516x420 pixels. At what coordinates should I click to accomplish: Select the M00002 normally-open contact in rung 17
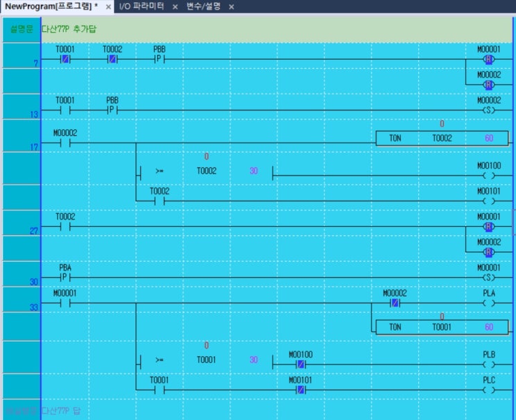coord(65,143)
